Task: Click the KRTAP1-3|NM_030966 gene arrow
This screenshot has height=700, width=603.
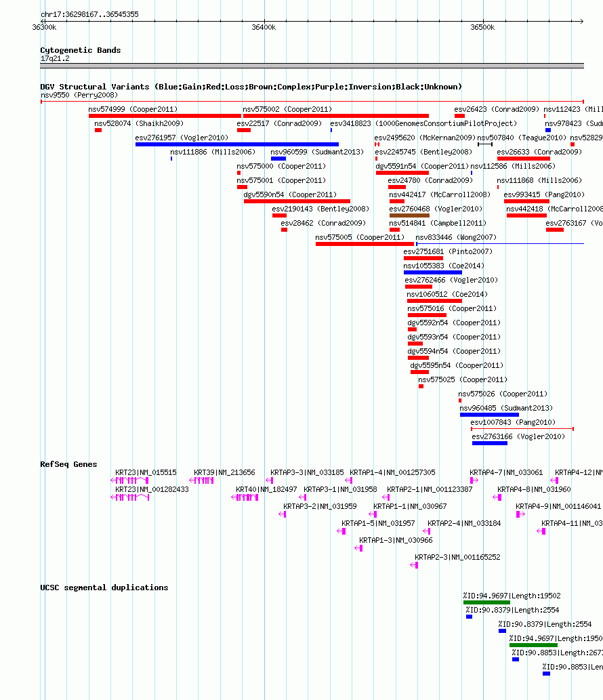Action: tap(358, 549)
